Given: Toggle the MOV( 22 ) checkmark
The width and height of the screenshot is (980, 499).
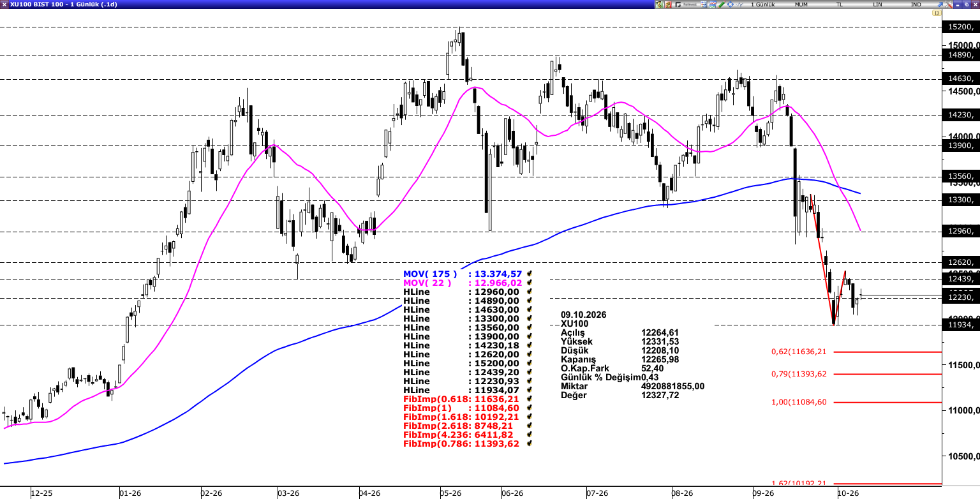Looking at the screenshot, I should pyautogui.click(x=529, y=283).
